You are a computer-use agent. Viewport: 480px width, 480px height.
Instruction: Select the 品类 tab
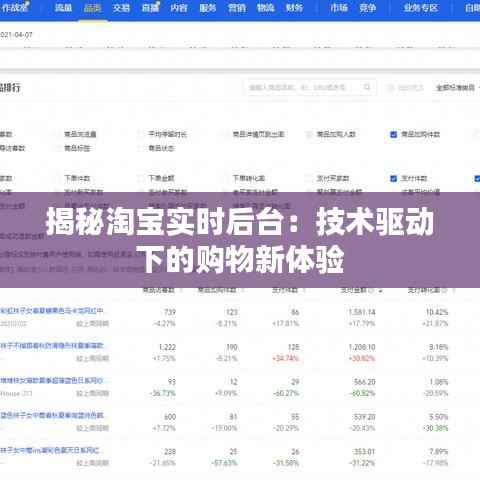pos(92,7)
